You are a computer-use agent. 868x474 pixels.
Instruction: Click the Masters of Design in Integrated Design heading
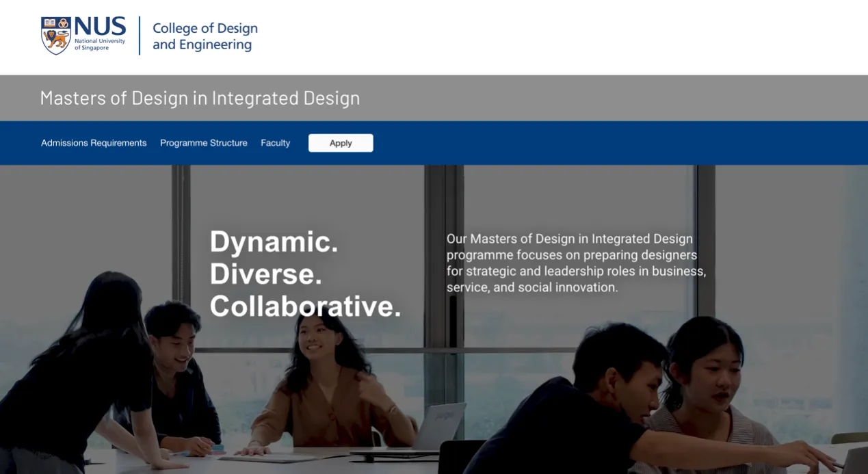[x=200, y=98]
